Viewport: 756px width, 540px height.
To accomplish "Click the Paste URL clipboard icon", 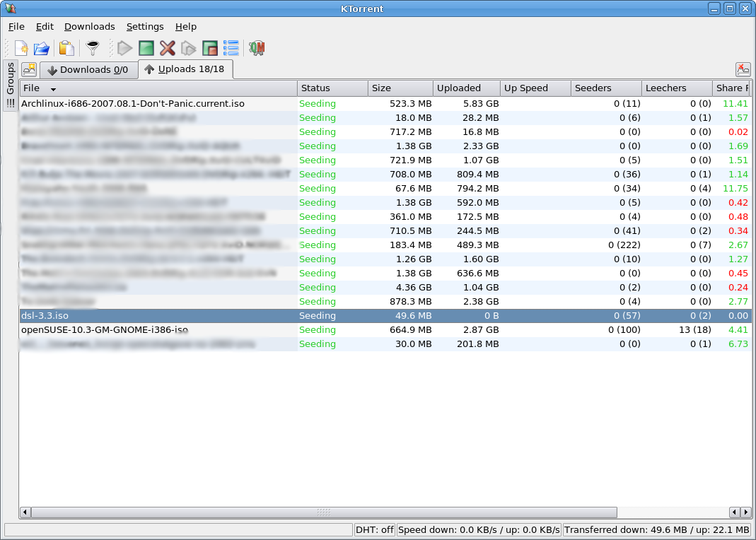I will (x=67, y=48).
